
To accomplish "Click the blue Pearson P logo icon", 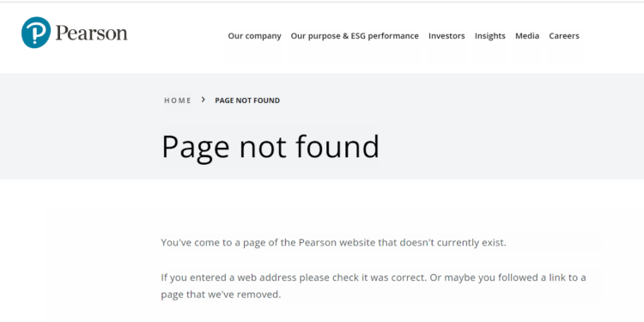I will pyautogui.click(x=36, y=33).
